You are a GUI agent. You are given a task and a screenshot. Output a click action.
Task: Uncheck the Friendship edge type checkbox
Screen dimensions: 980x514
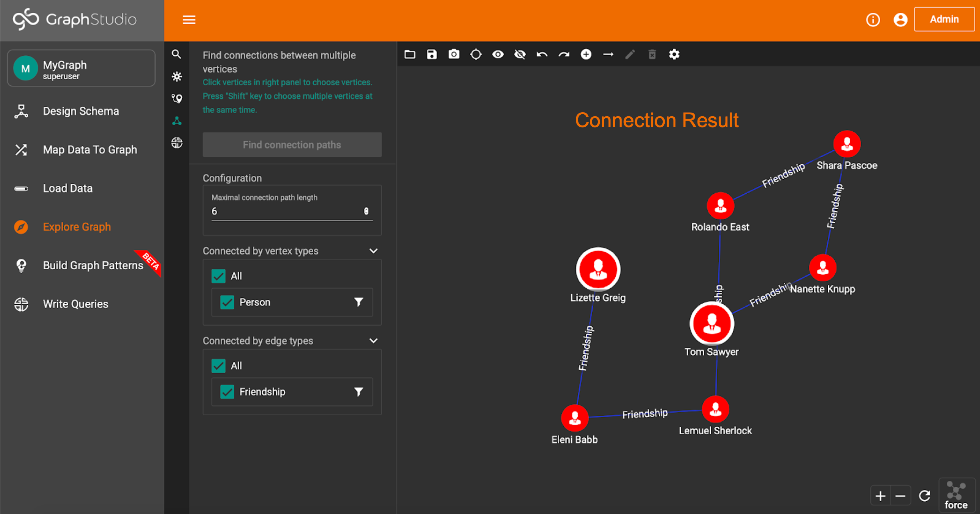[227, 392]
